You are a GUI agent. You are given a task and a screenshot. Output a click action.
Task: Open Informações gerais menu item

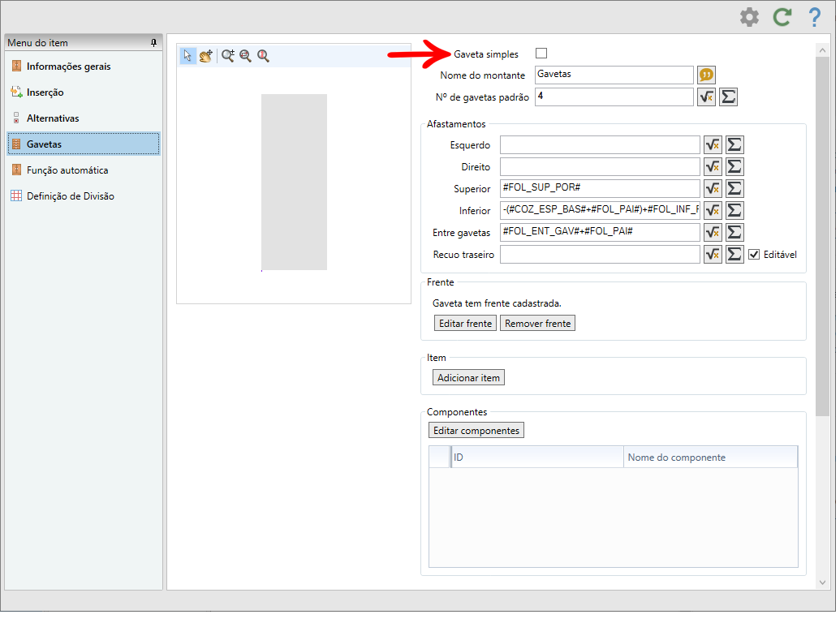(84, 67)
